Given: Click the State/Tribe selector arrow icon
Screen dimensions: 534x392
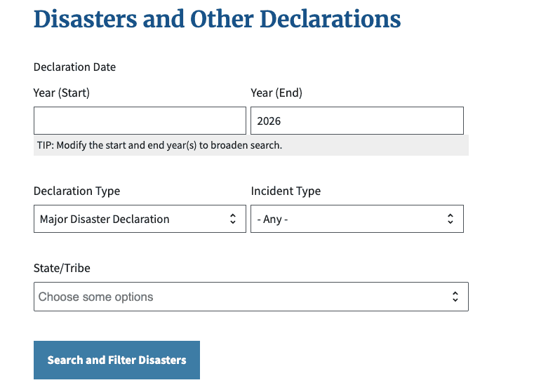Looking at the screenshot, I should (x=455, y=297).
